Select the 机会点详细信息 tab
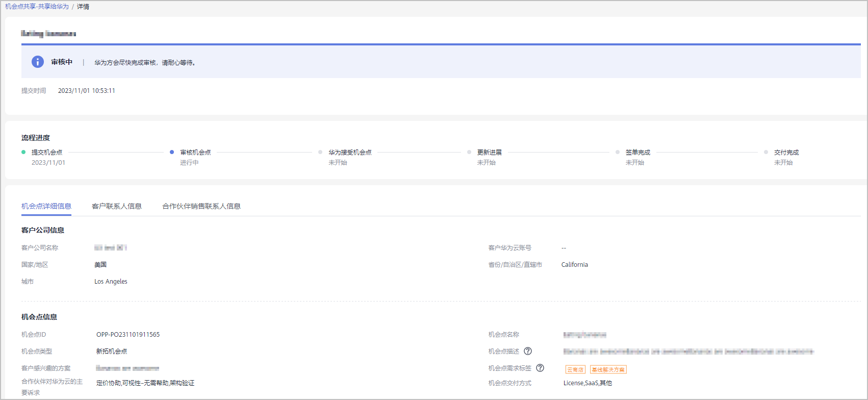 tap(46, 206)
